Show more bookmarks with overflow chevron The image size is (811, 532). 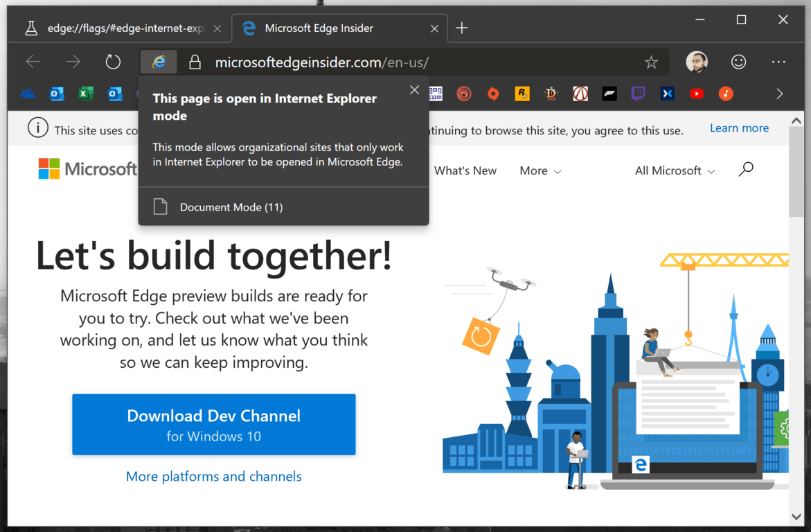pos(779,94)
